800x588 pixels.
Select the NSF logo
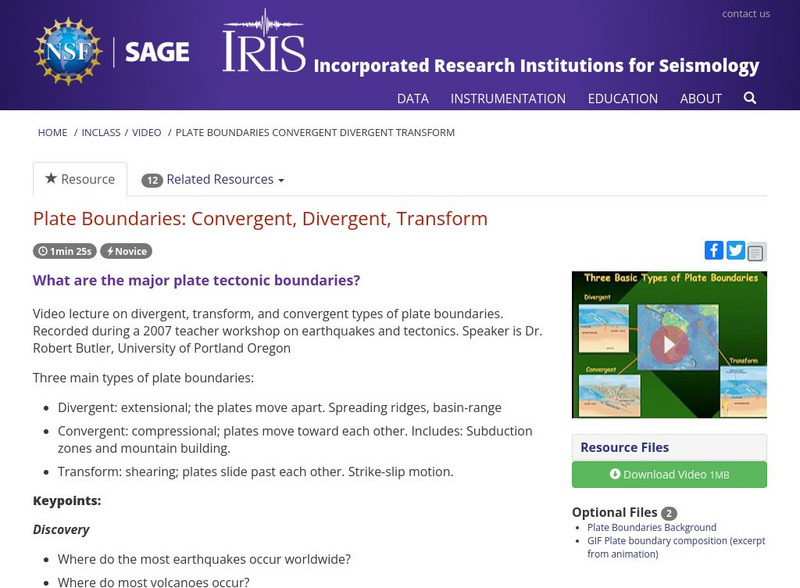[x=70, y=48]
